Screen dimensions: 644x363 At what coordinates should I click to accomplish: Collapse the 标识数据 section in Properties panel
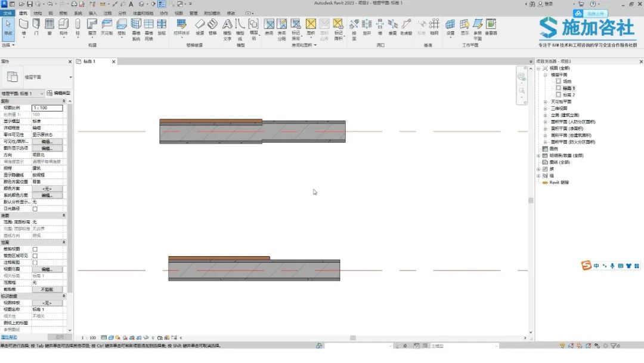coord(64,296)
